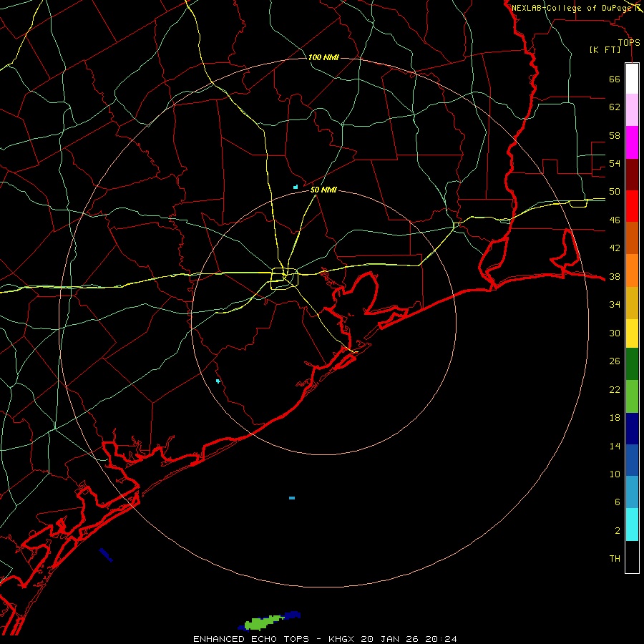Image resolution: width=644 pixels, height=644 pixels.
Task: Click the orange 42K ft legend swatch
Action: [632, 270]
